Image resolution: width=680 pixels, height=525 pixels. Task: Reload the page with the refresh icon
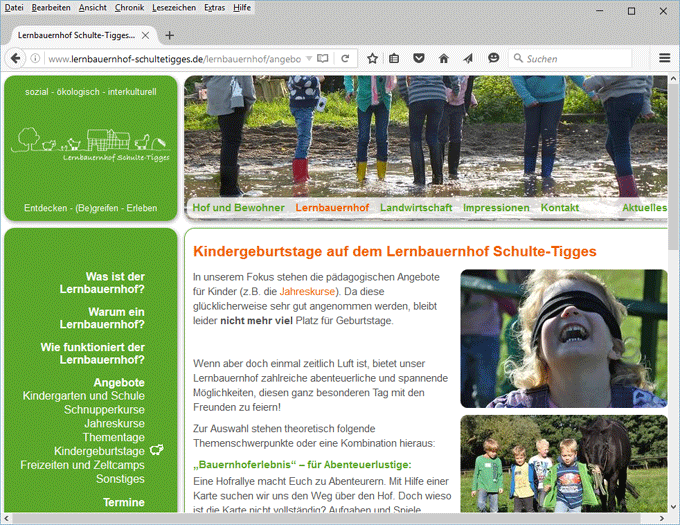[345, 58]
